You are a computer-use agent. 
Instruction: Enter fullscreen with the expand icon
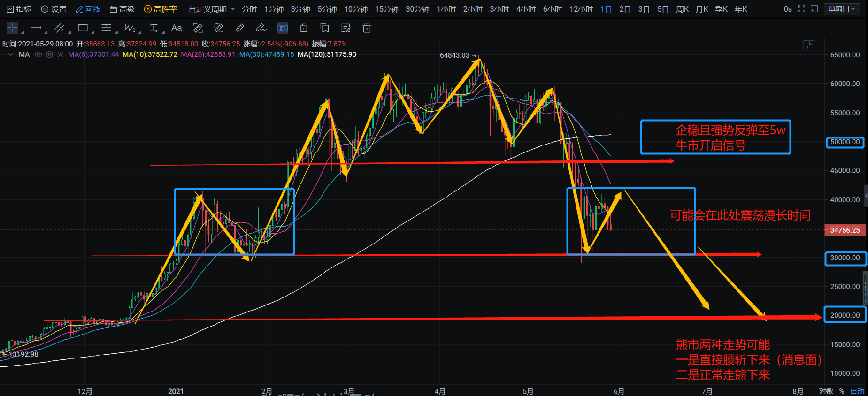(801, 9)
